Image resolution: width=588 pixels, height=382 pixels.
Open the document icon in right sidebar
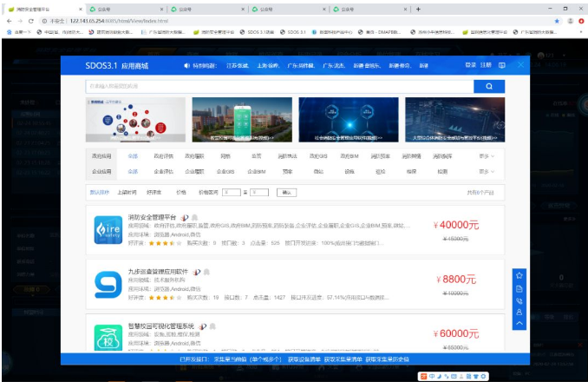[x=519, y=288]
